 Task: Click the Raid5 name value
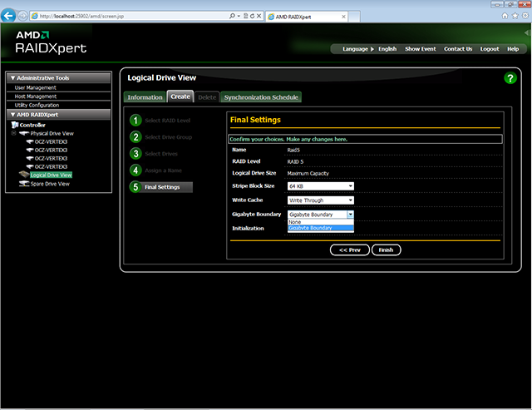(x=293, y=150)
